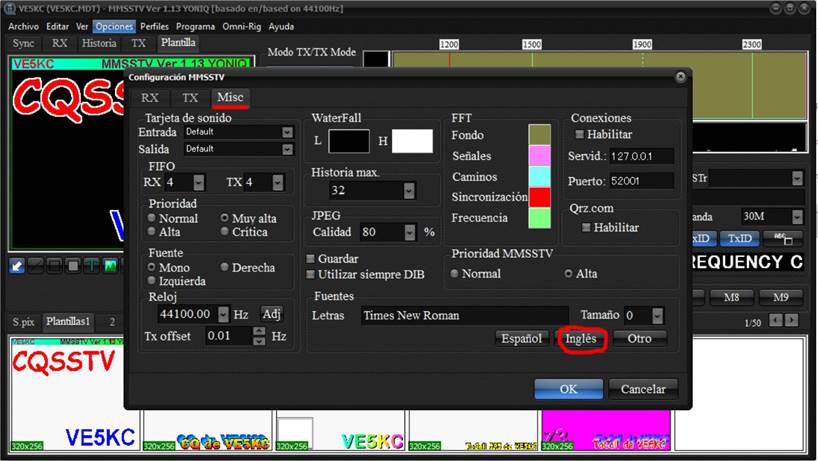Click the Servid. address field

(x=641, y=156)
